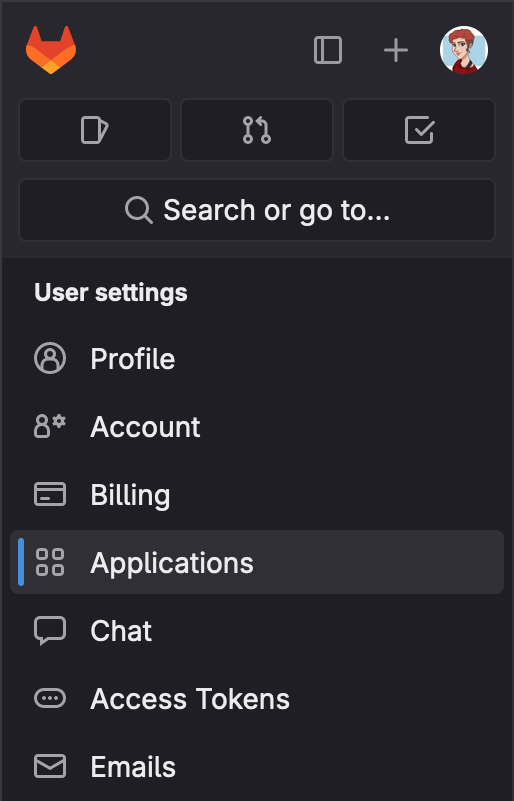Open the user avatar menu
514x801 pixels.
[464, 50]
